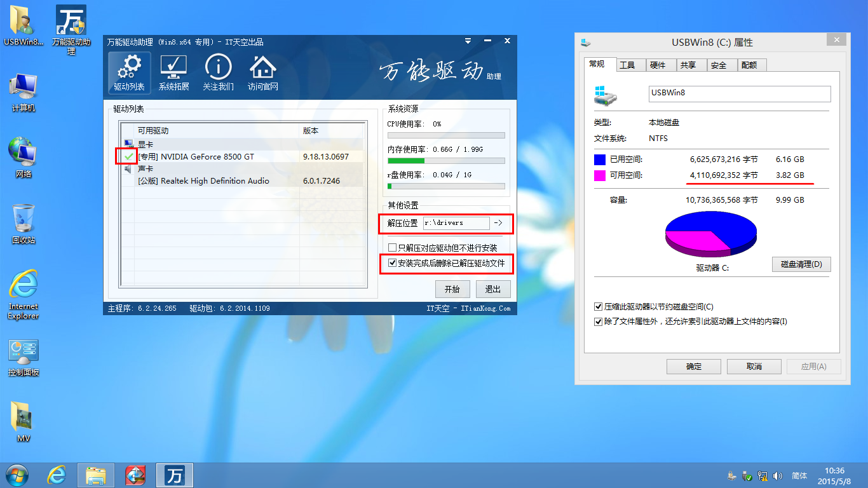Open the 计算机 desktop icon
The height and width of the screenshot is (488, 868).
[x=24, y=93]
